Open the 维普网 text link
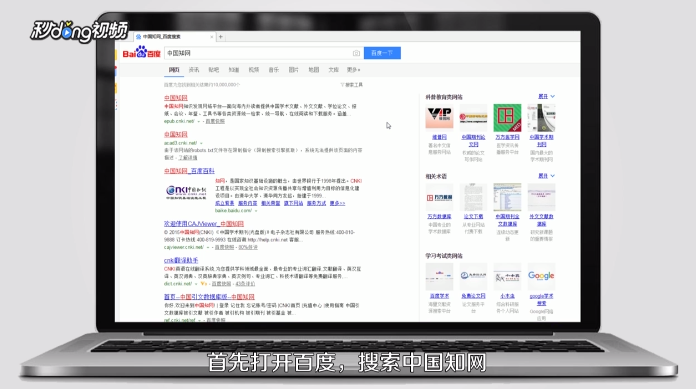 pyautogui.click(x=439, y=137)
